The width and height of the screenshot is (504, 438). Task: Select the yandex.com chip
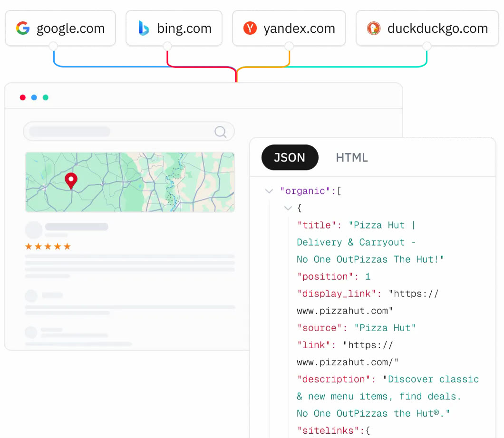click(x=289, y=28)
